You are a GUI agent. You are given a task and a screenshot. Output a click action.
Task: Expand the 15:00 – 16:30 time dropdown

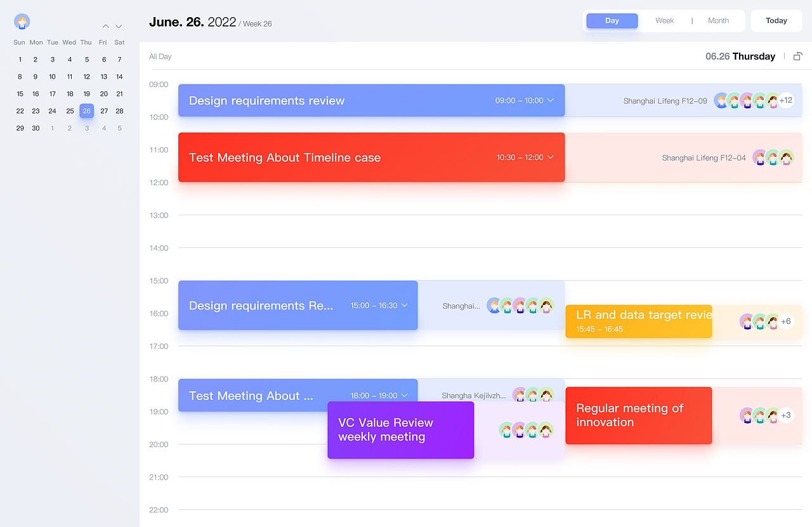click(x=405, y=306)
